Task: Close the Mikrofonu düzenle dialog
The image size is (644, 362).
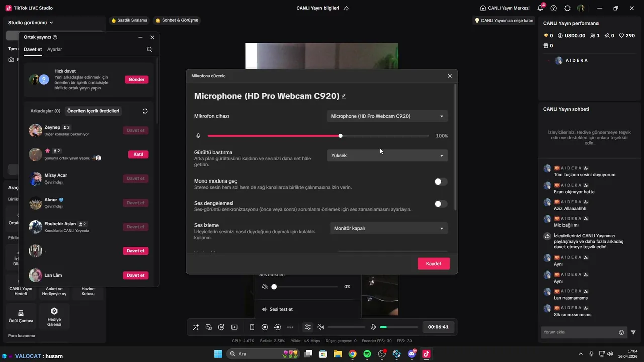Action: click(450, 76)
